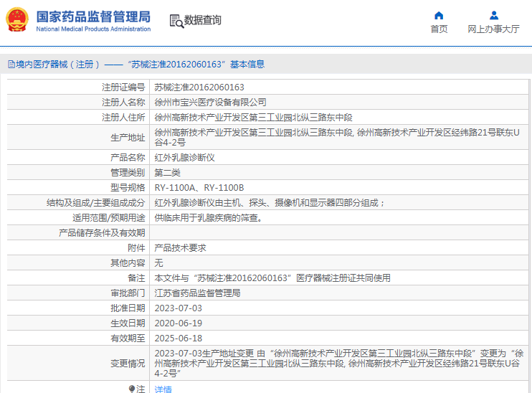Click the 网上办事大厅 person icon
This screenshot has width=532, height=393.
493,15
